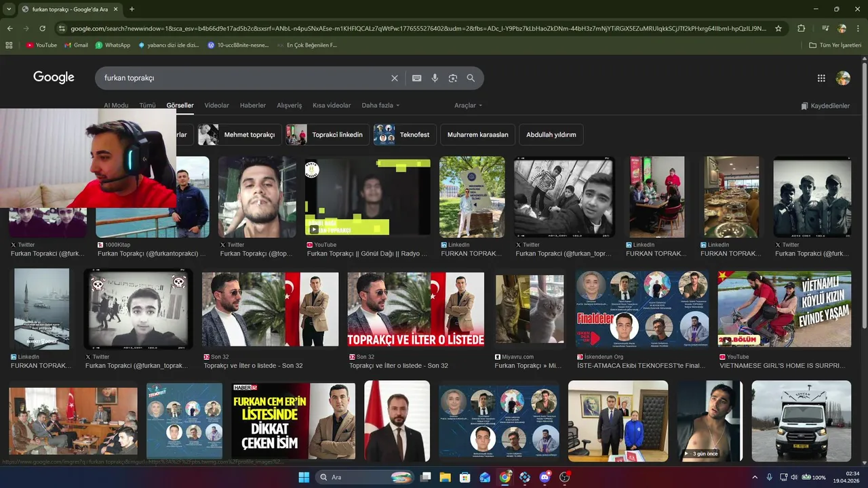Switch to the Alışveriş tab
The width and height of the screenshot is (868, 488).
(290, 106)
